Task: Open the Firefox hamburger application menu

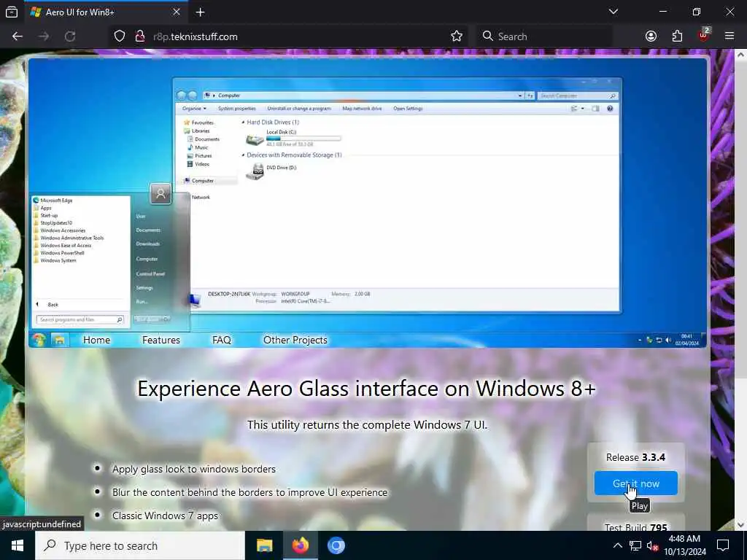Action: (729, 36)
